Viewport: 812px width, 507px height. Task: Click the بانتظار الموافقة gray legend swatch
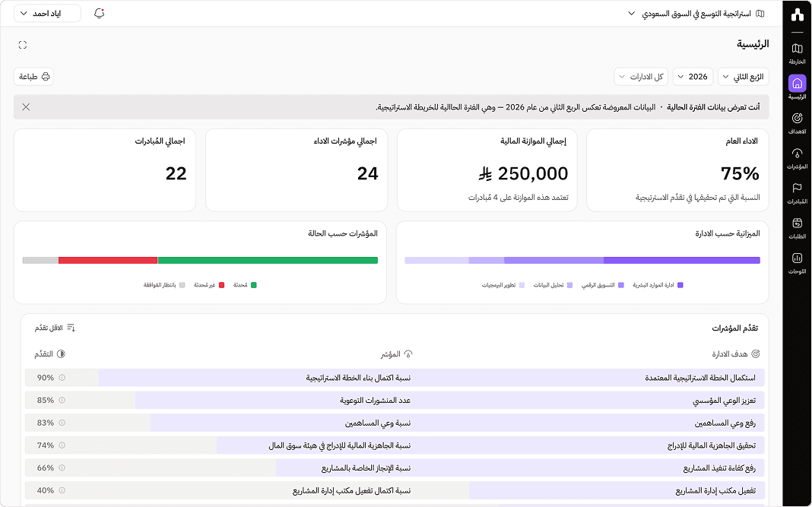pyautogui.click(x=182, y=285)
